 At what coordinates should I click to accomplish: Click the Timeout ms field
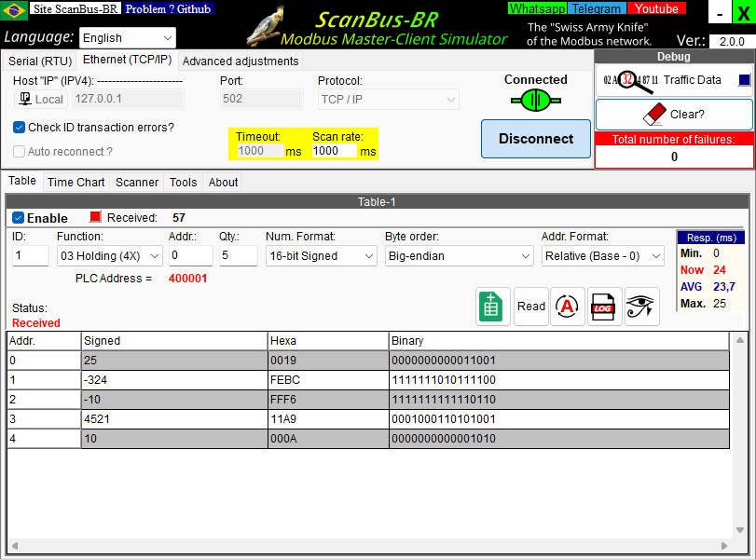(259, 151)
